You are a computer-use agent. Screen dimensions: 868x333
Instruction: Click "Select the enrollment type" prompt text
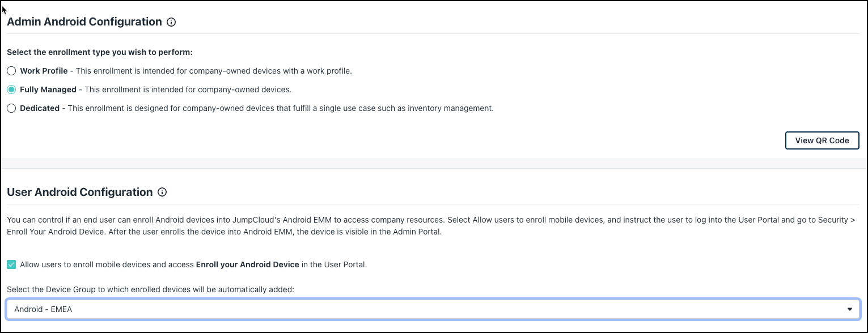(100, 52)
